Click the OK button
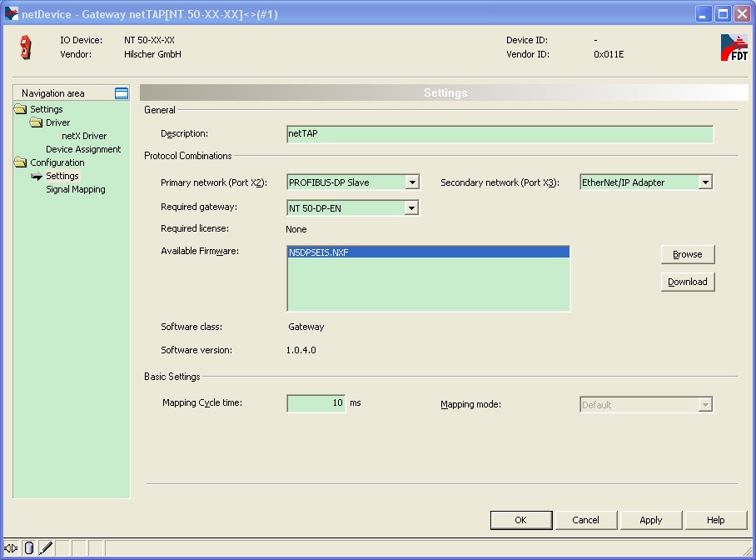This screenshot has height=560, width=756. click(520, 520)
